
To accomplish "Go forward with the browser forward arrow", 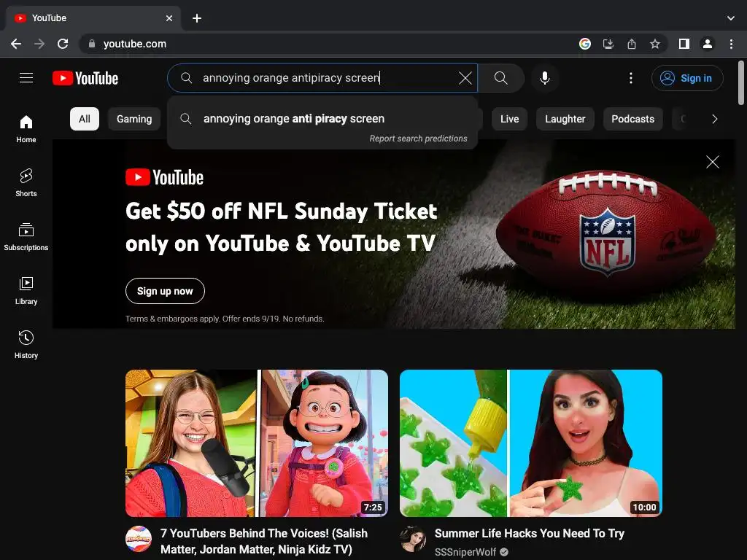I will click(39, 44).
